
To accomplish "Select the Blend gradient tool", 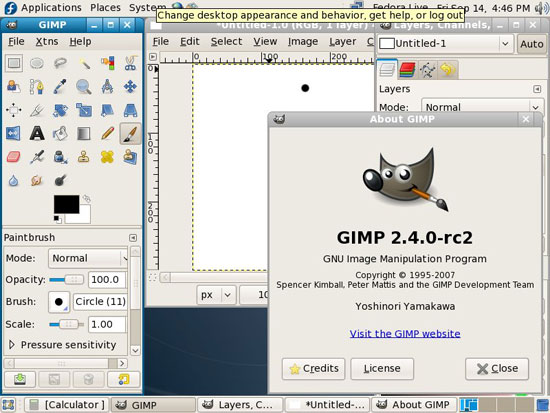I will coord(84,134).
